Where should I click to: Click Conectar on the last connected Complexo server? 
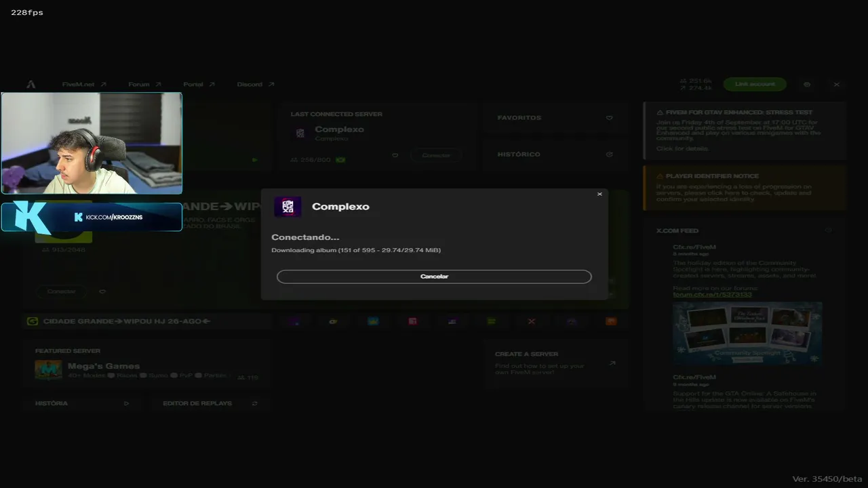click(436, 155)
